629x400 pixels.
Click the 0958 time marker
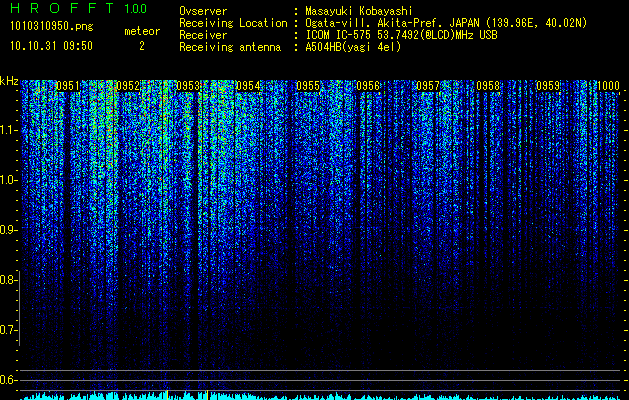point(488,86)
